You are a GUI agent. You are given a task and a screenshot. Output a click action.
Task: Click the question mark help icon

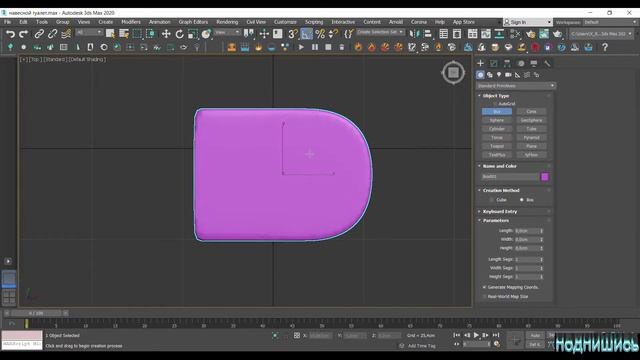coord(605,47)
